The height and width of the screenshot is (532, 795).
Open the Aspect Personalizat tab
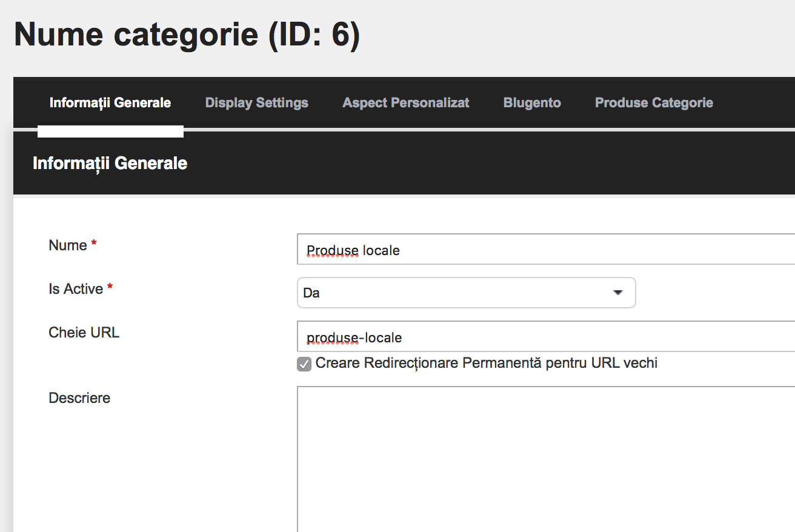point(406,103)
